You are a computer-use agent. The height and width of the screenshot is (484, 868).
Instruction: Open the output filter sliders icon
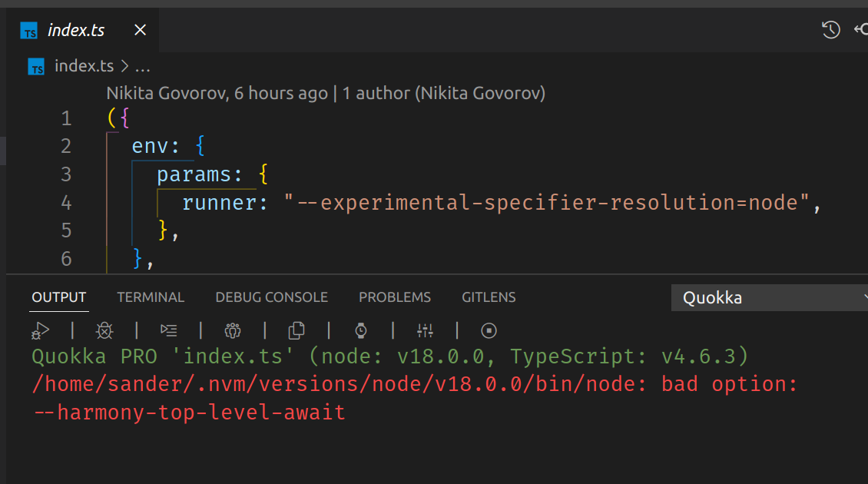(x=425, y=330)
